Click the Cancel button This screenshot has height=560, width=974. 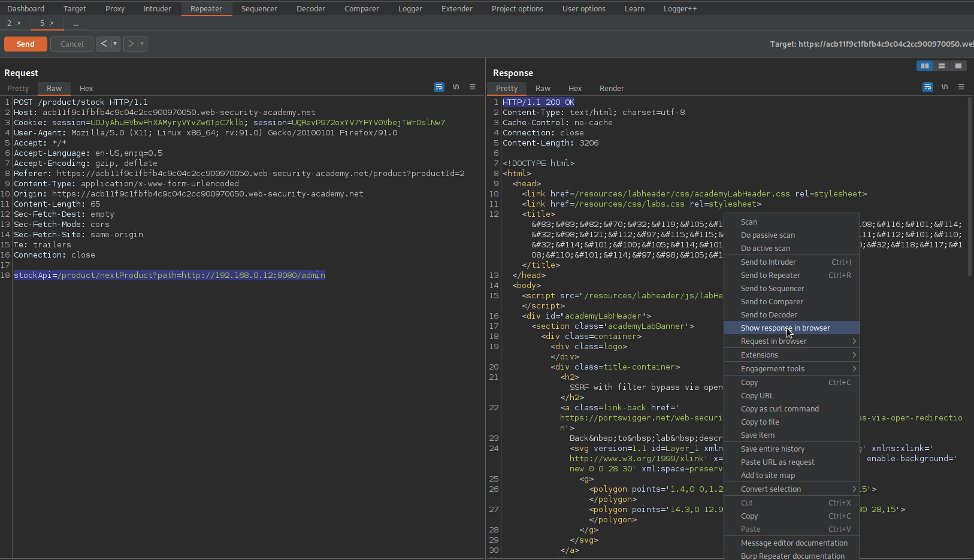point(72,44)
